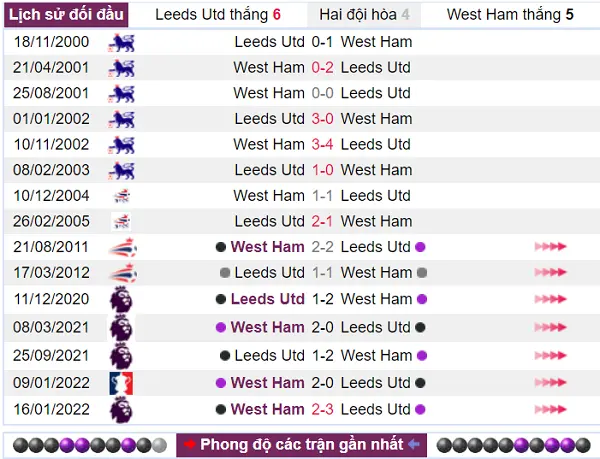
Task: Click Premier League icon on 16/01/2022 row
Action: tap(121, 410)
